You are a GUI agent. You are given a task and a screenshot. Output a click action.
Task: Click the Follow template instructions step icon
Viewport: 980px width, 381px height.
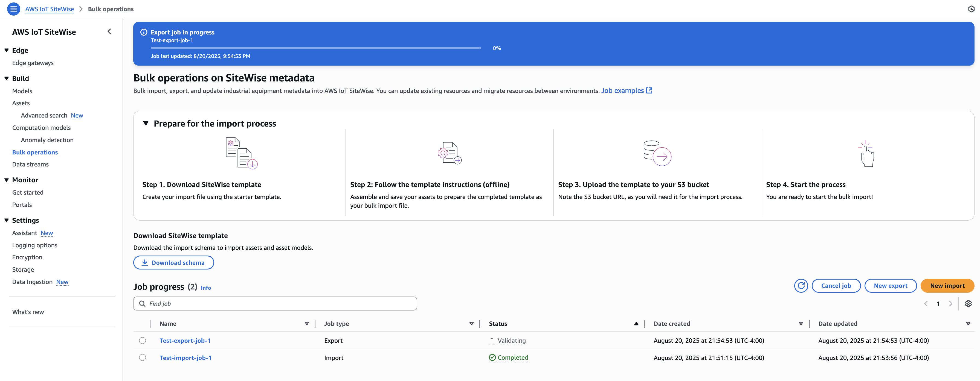pyautogui.click(x=449, y=153)
